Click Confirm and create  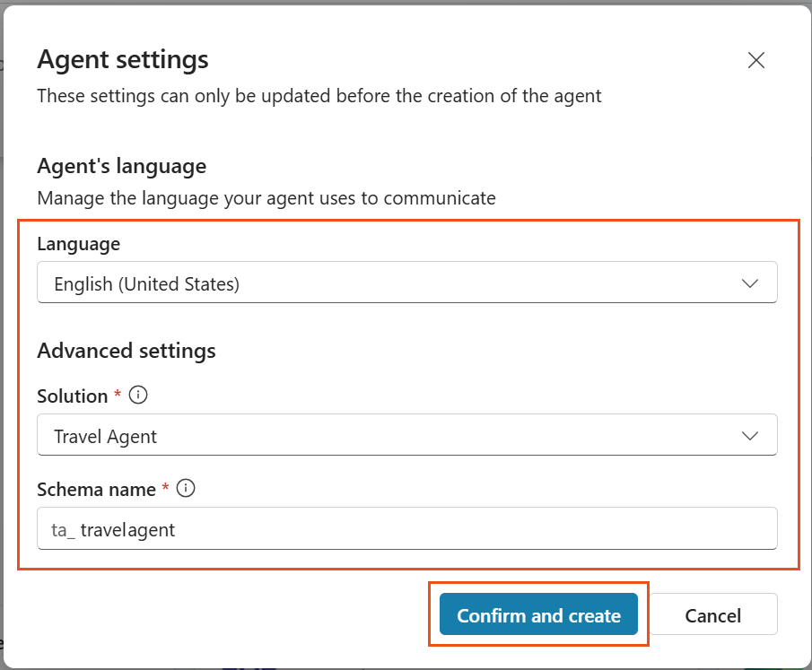click(538, 615)
